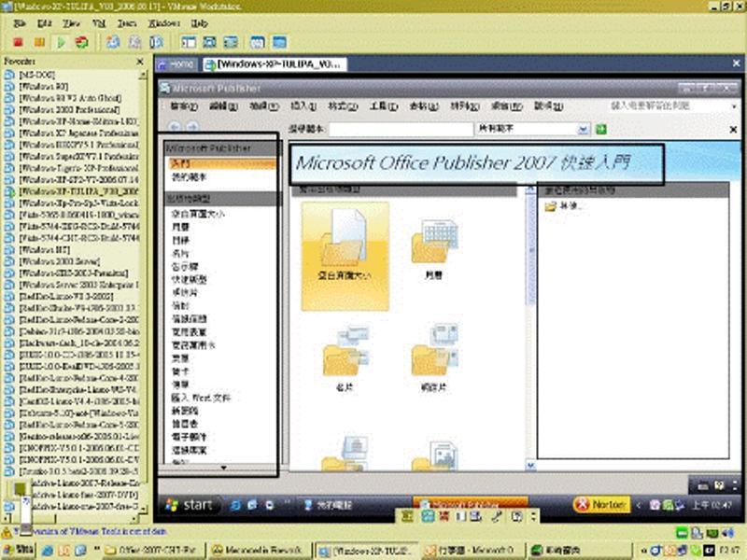Open the template scope dropdown in Publisher
Screen dimensions: 747x560
click(x=583, y=129)
